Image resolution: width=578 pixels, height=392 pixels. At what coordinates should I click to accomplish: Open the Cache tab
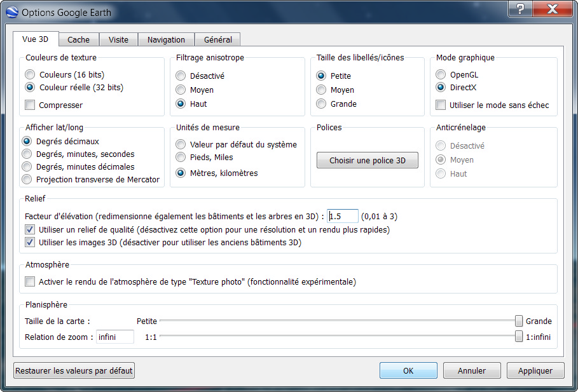point(78,40)
